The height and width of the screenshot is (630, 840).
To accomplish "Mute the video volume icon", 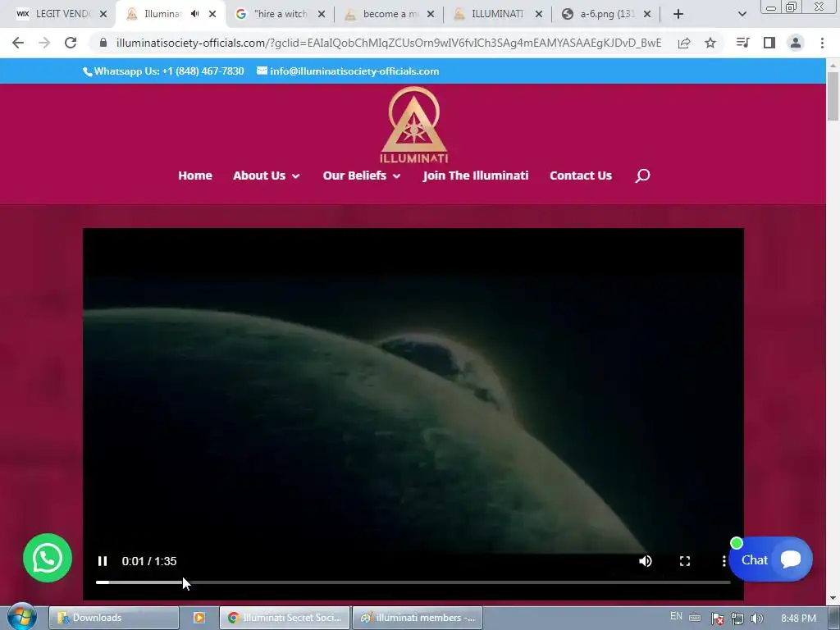I will click(x=646, y=561).
